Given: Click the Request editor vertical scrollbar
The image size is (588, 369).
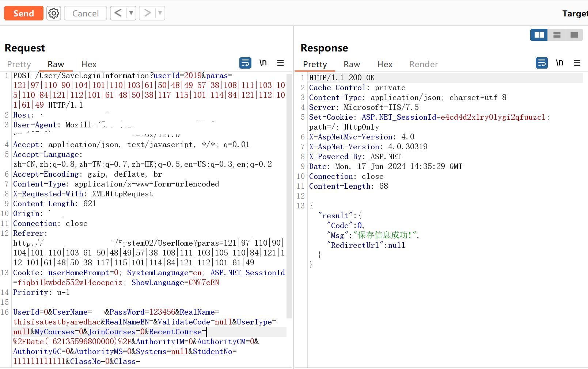Looking at the screenshot, I should click(x=289, y=196).
